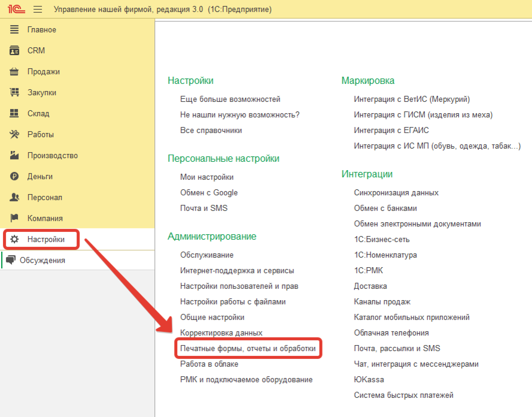532x417 pixels.
Task: Select Настройки in the sidebar
Action: point(46,240)
